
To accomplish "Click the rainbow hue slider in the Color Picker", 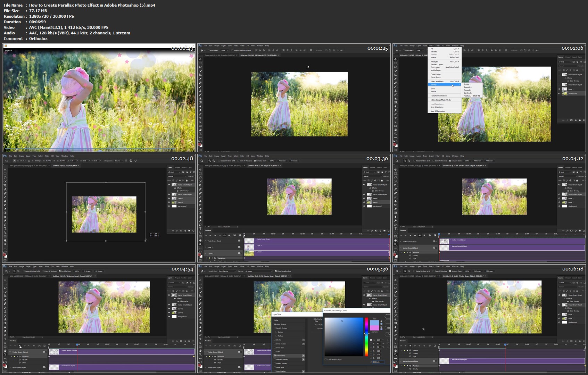I will point(366,337).
